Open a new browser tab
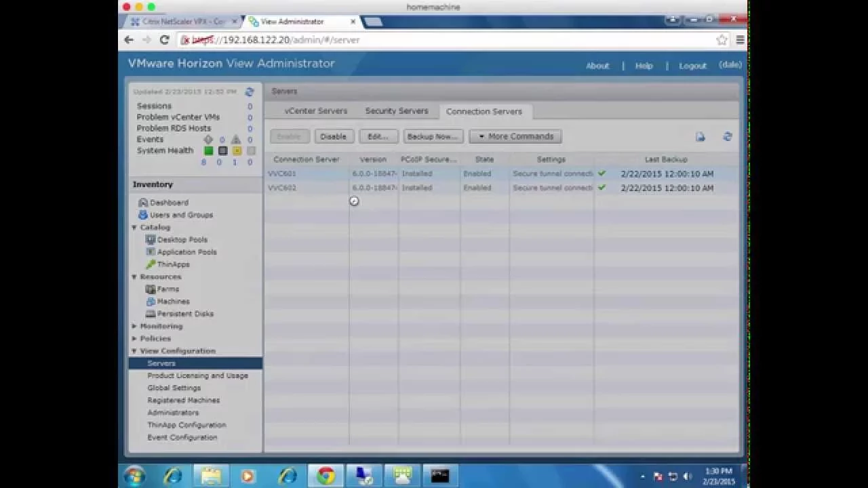The image size is (868, 488). tap(373, 22)
